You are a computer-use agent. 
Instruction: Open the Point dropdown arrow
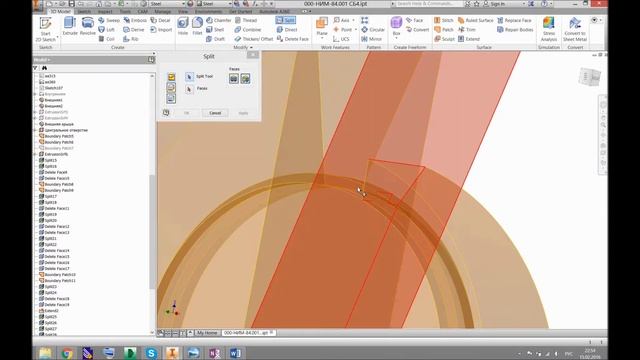(x=356, y=30)
